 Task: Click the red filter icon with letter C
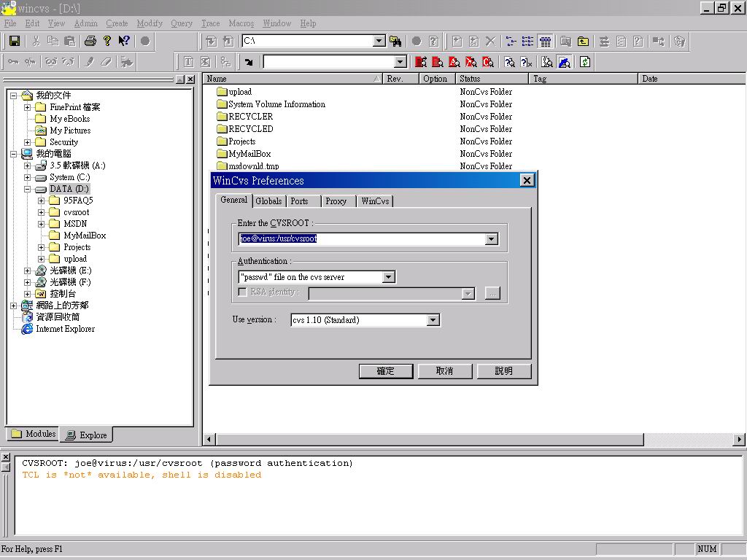click(x=488, y=62)
